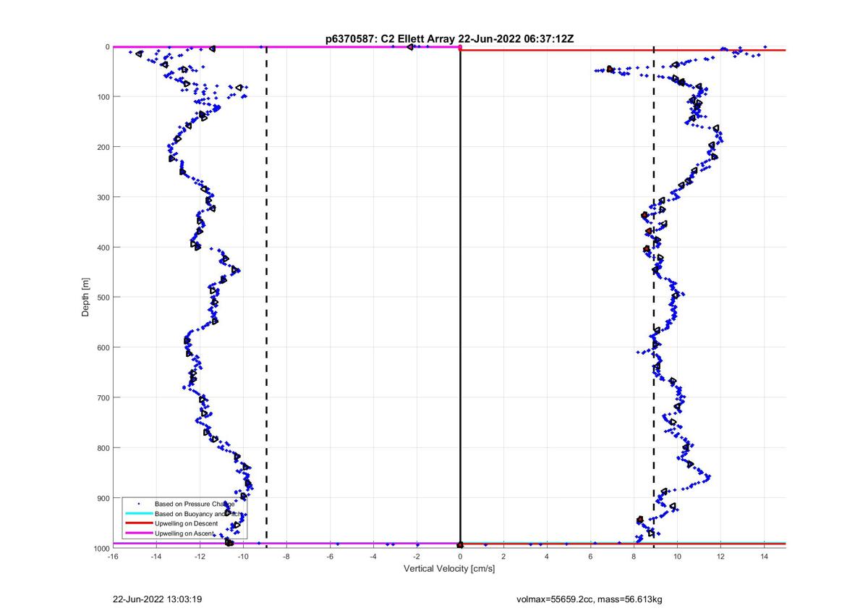868x616 pixels.
Task: Click the x-axis tick label '10'
Action: pyautogui.click(x=677, y=557)
